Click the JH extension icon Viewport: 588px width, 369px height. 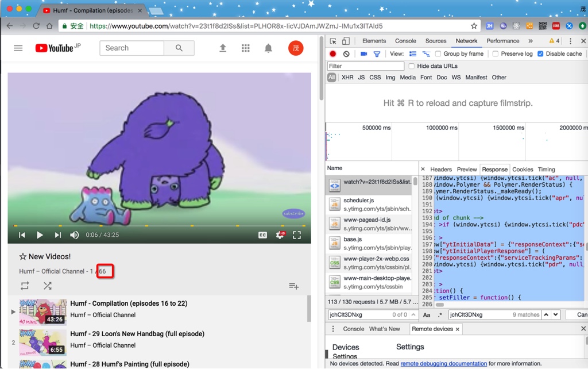(x=489, y=26)
